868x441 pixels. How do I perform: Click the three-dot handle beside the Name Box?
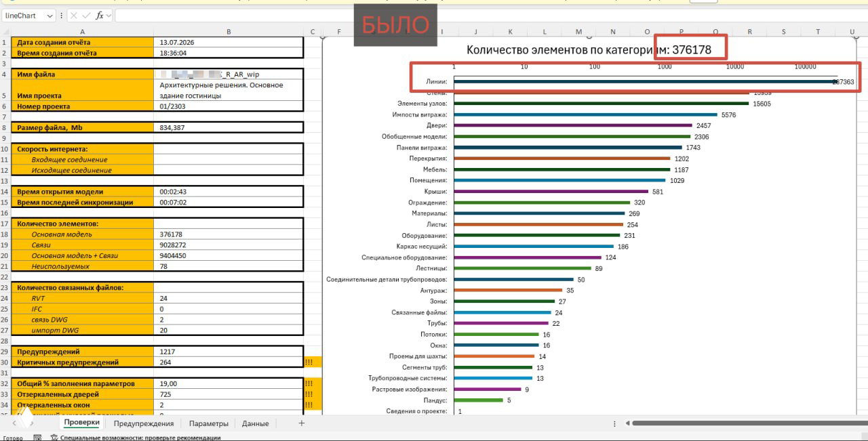pyautogui.click(x=62, y=16)
